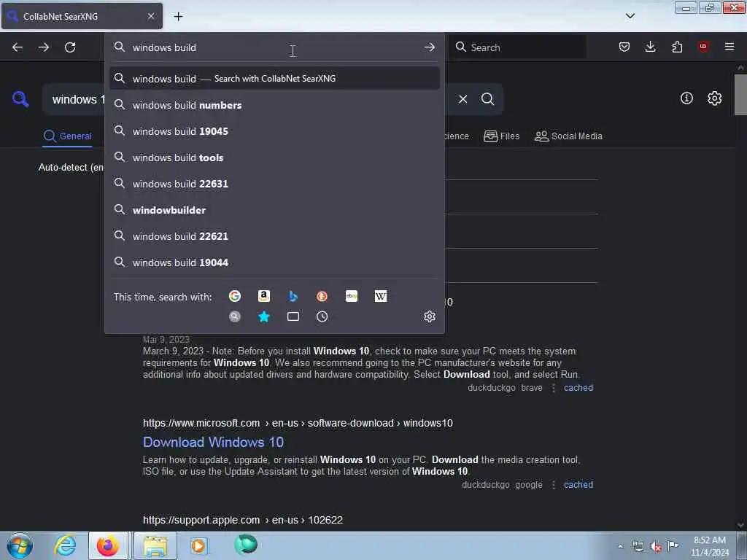Viewport: 747px width, 560px height.
Task: Open Windows Explorer from the taskbar
Action: click(155, 545)
